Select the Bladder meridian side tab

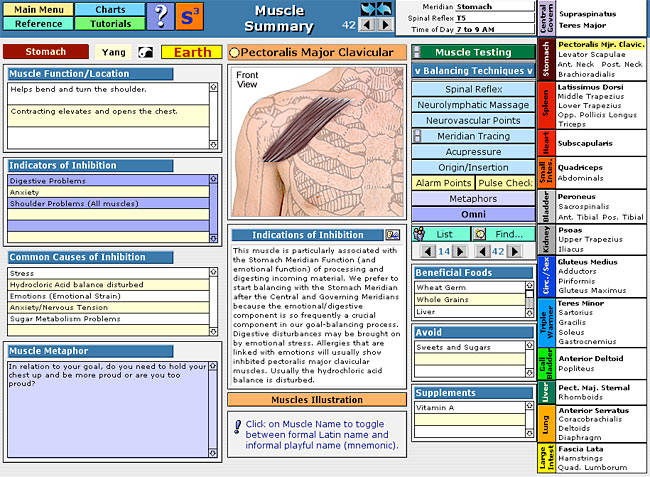[546, 206]
